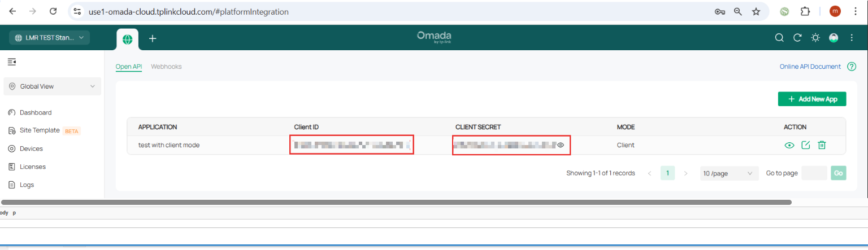This screenshot has width=868, height=250.
Task: Select the globe tab in Omada header
Action: tap(127, 39)
